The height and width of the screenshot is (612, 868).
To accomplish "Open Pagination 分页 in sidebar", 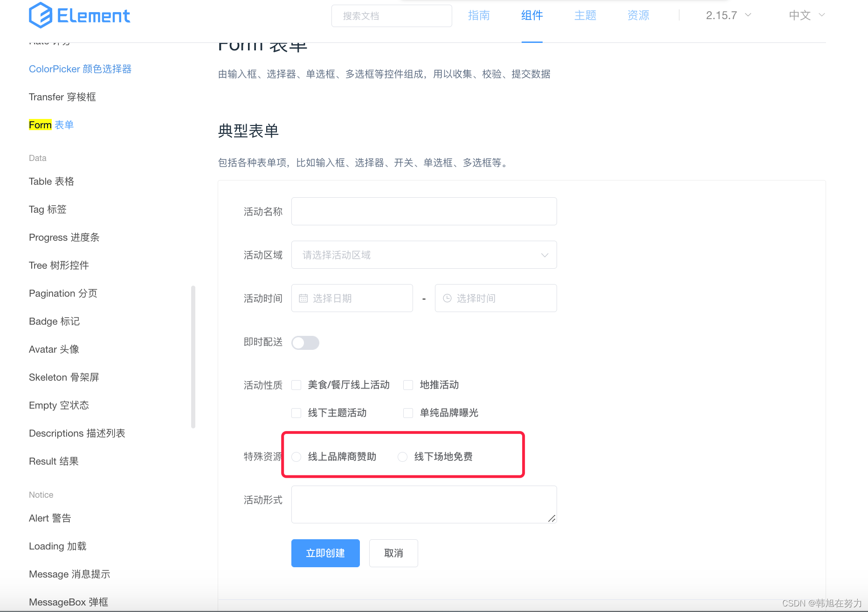I will click(63, 293).
